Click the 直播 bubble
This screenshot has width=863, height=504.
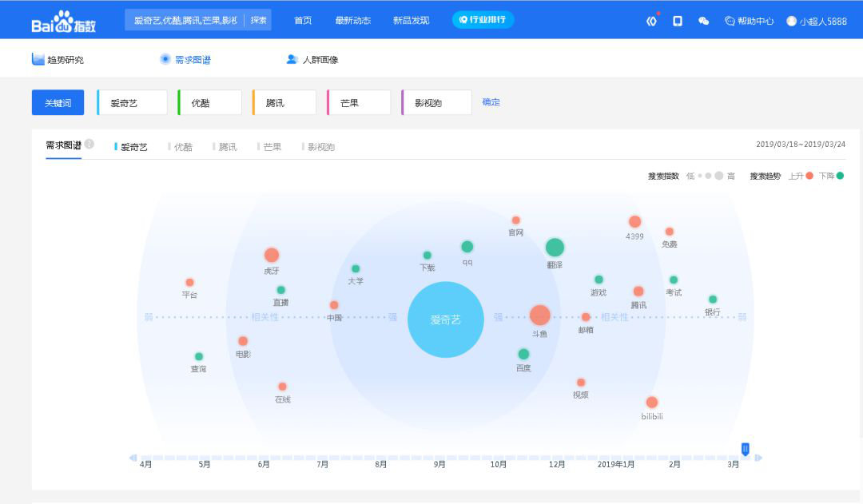(x=280, y=290)
